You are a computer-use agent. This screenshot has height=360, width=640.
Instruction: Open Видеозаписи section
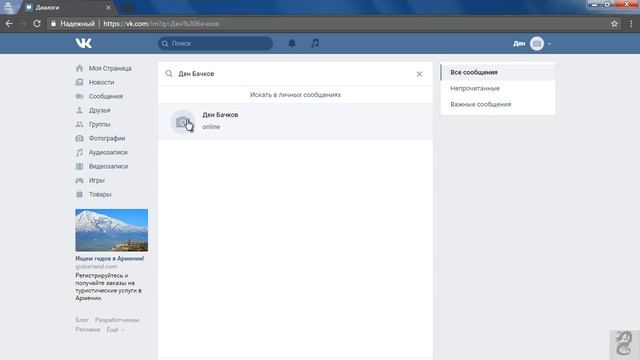(109, 166)
